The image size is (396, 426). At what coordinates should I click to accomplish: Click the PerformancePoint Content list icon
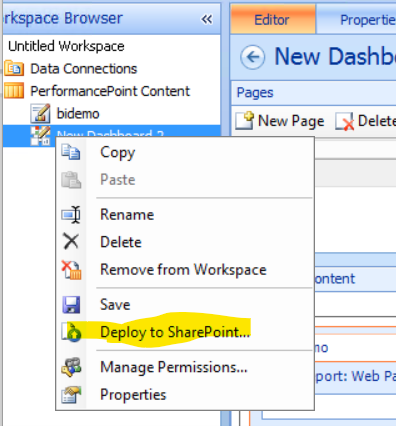click(x=14, y=91)
